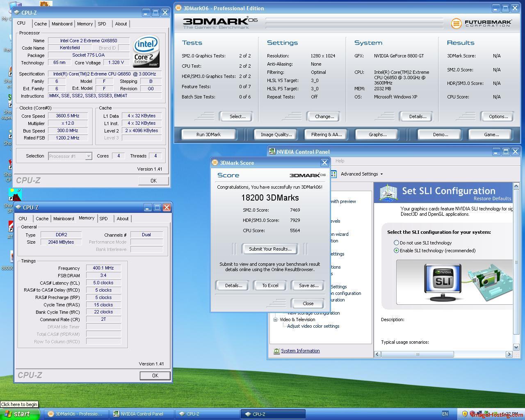Open Mainboard tab in upper CPU-Z
The width and height of the screenshot is (525, 420).
(62, 24)
